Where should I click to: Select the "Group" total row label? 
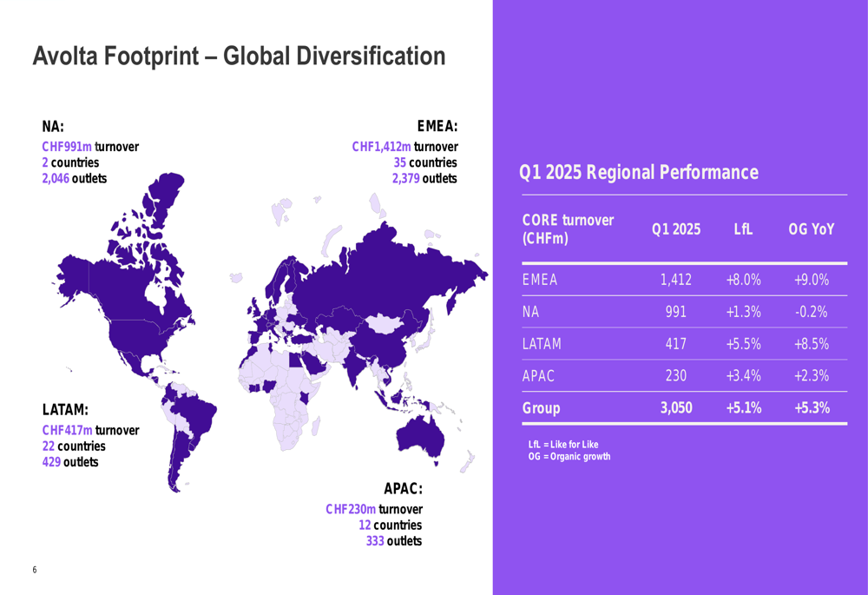pos(541,408)
